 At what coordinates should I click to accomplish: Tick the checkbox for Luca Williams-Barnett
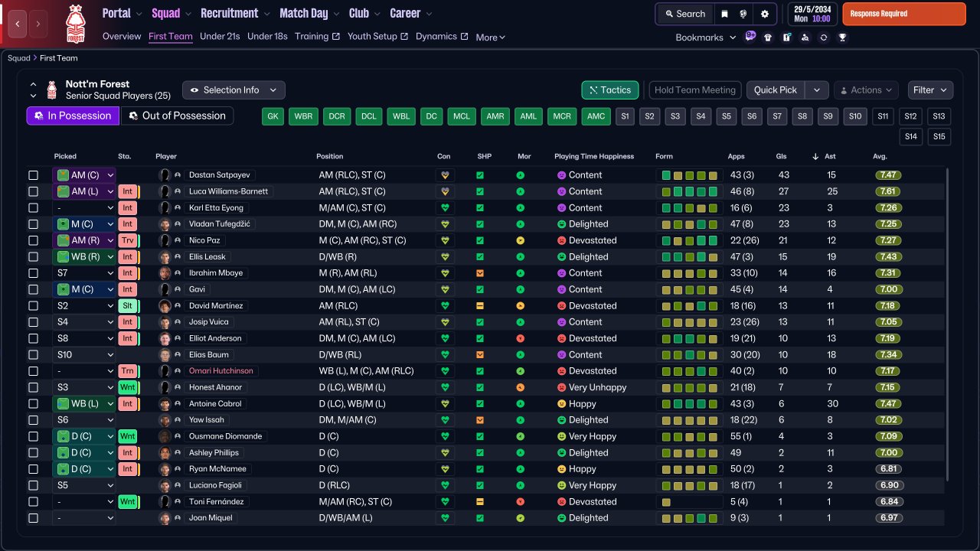pos(33,191)
